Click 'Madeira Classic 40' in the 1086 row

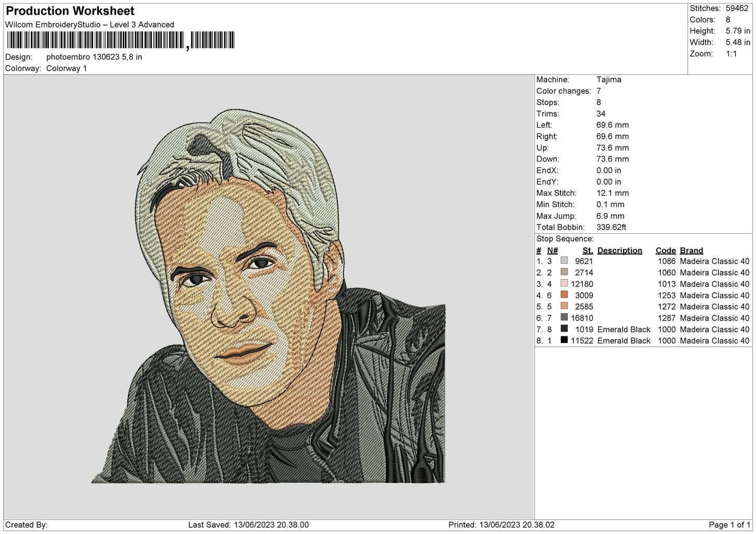[715, 262]
